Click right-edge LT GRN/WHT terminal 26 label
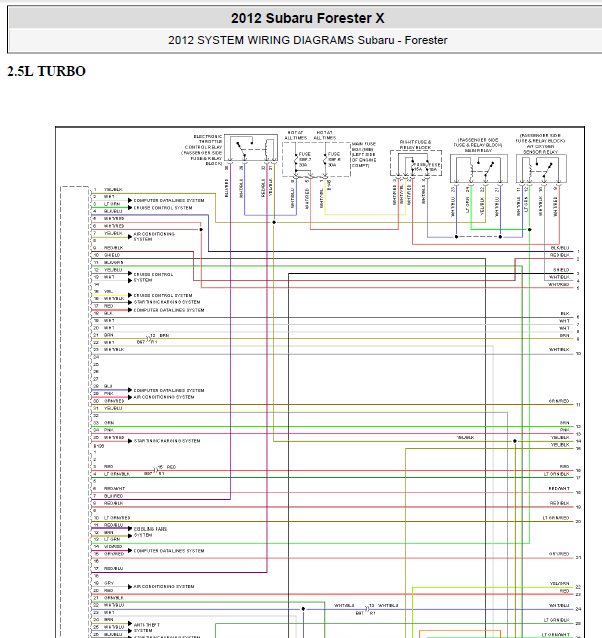The height and width of the screenshot is (638, 602). (556, 635)
